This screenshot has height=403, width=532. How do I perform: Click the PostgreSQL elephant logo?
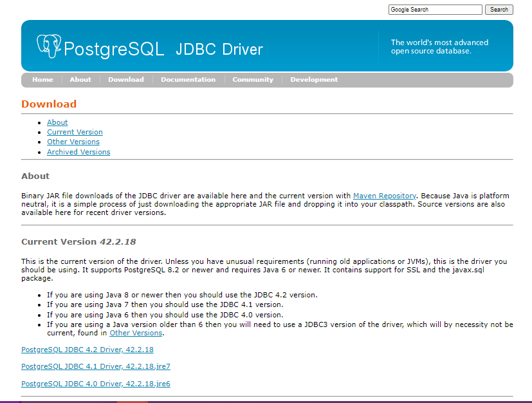coord(48,45)
